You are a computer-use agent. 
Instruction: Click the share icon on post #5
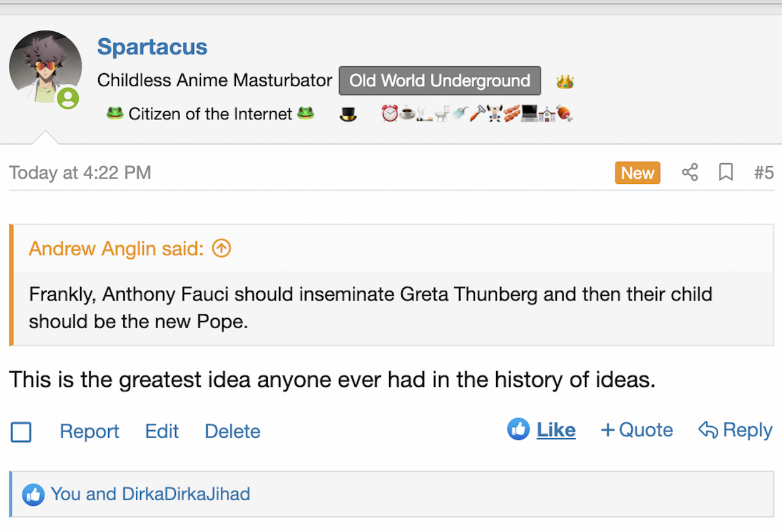pyautogui.click(x=689, y=173)
